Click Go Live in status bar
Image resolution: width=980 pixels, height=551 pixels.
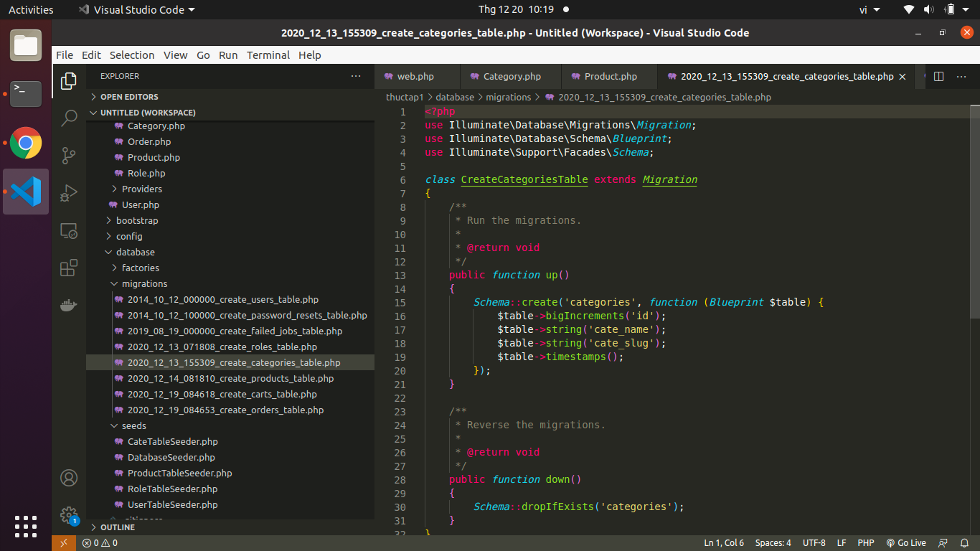(x=906, y=543)
